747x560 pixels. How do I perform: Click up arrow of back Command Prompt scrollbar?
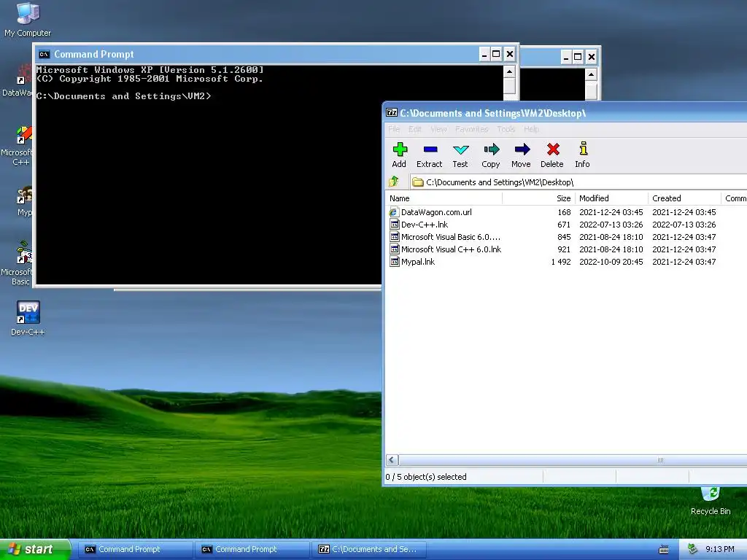point(591,75)
